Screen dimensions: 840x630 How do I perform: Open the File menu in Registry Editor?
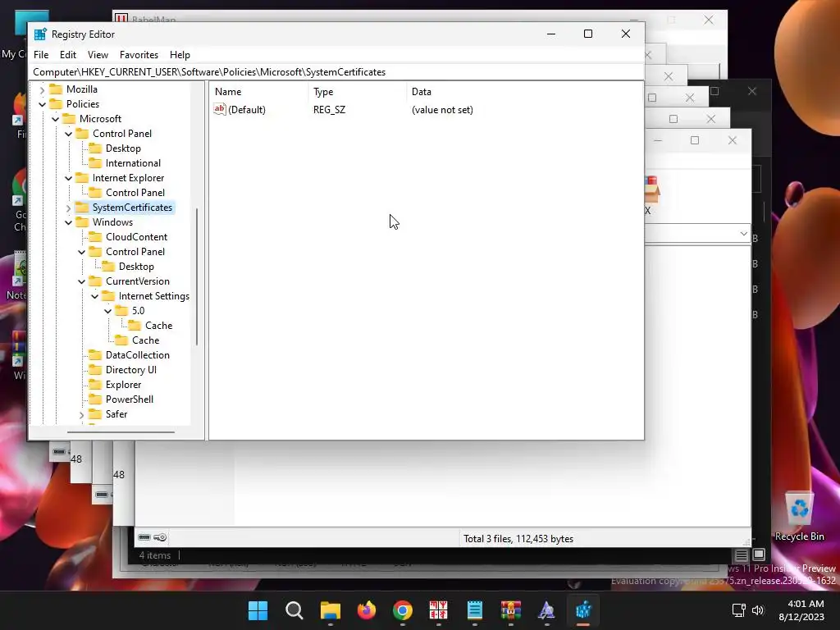click(41, 55)
